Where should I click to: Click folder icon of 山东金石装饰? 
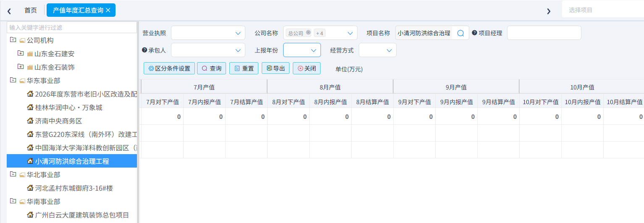30,67
